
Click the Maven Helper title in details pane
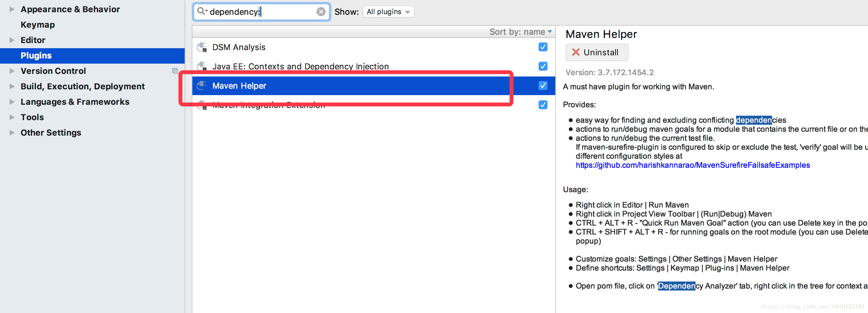coord(601,34)
